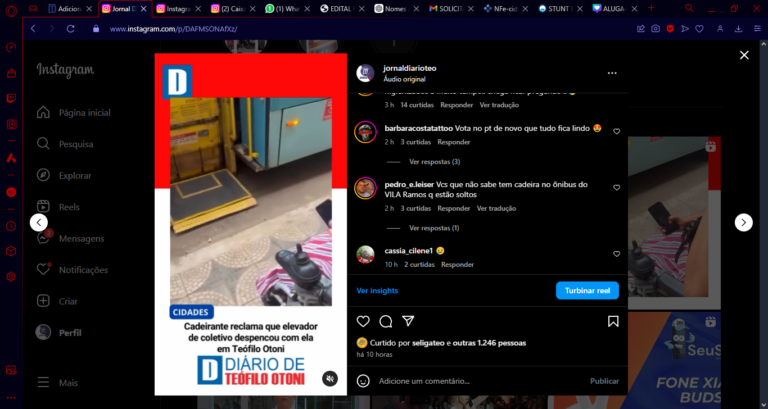
Task: Open Mensagens in Instagram sidebar
Action: [x=70, y=239]
